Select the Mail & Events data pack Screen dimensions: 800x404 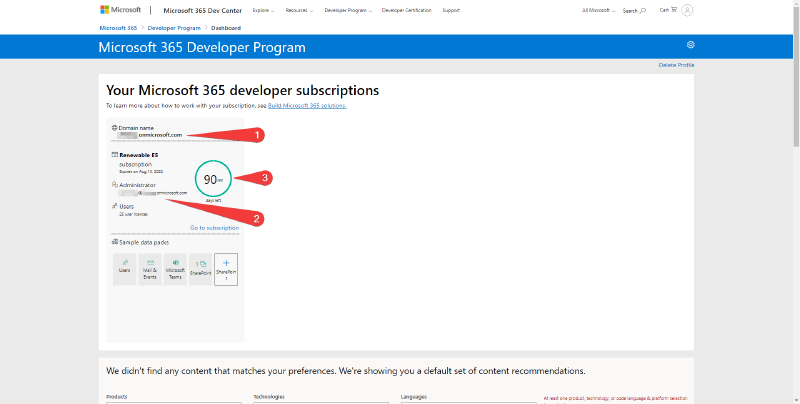[x=149, y=269]
